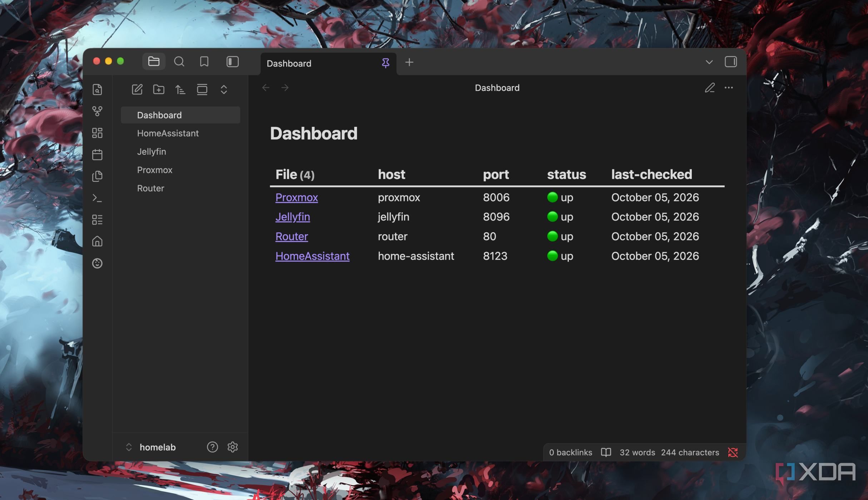Click the smiley face ribbon icon

point(97,263)
